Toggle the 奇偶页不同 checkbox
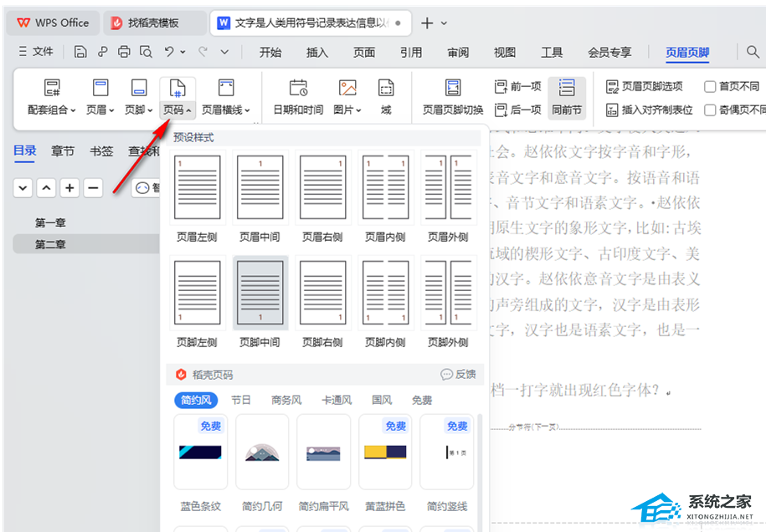 pos(711,110)
